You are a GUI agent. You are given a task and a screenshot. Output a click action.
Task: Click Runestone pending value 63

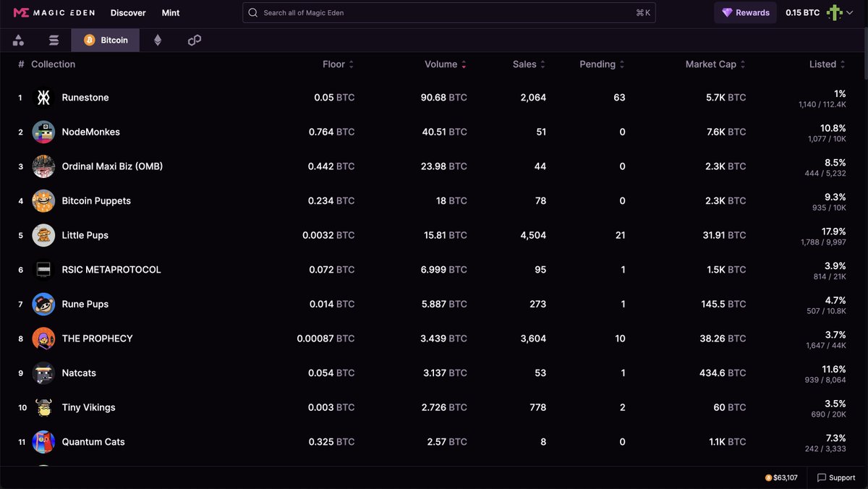pyautogui.click(x=619, y=98)
